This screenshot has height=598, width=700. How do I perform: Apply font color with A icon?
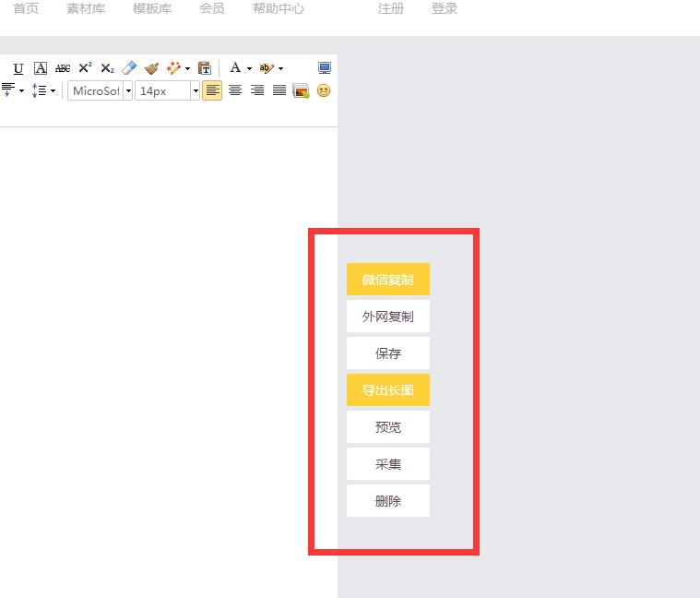[x=235, y=68]
